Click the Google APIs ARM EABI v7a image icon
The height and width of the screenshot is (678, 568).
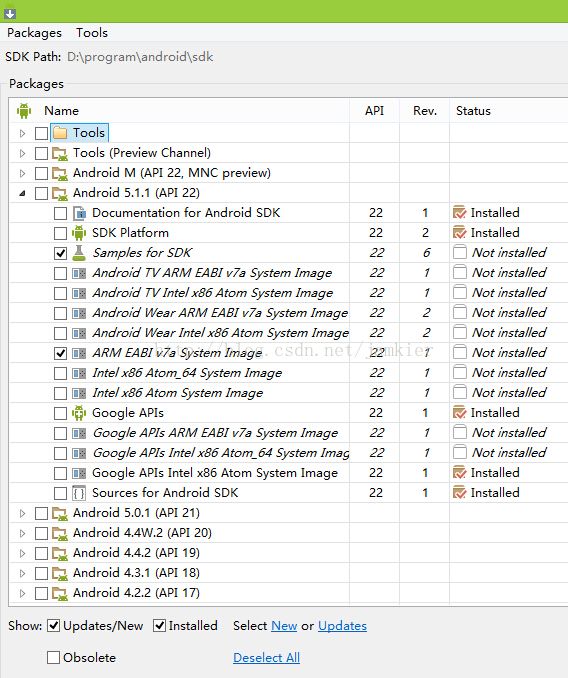[x=79, y=433]
